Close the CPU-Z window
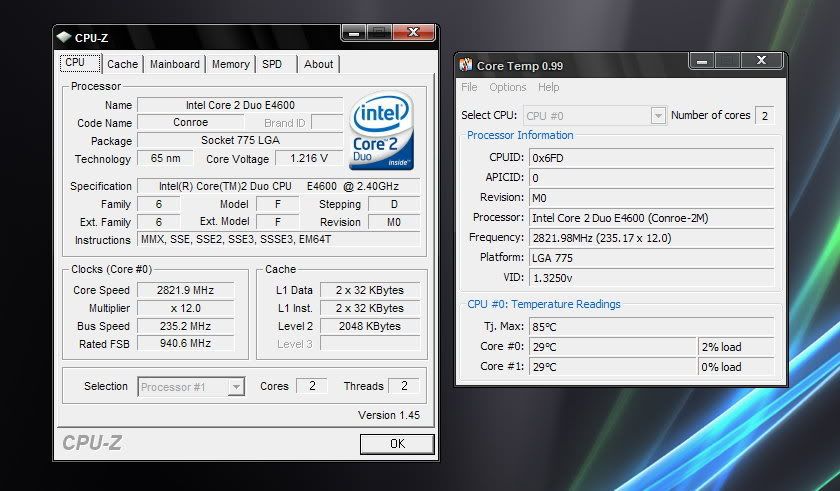Image resolution: width=840 pixels, height=491 pixels. click(413, 33)
